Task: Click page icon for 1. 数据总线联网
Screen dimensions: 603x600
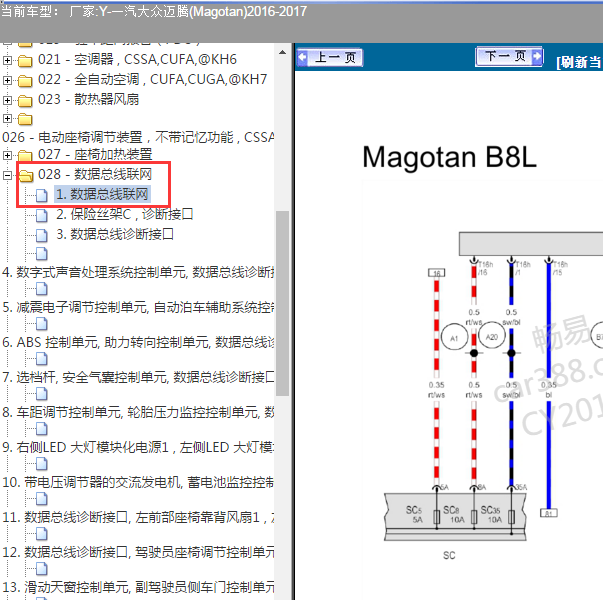Action: click(x=42, y=195)
